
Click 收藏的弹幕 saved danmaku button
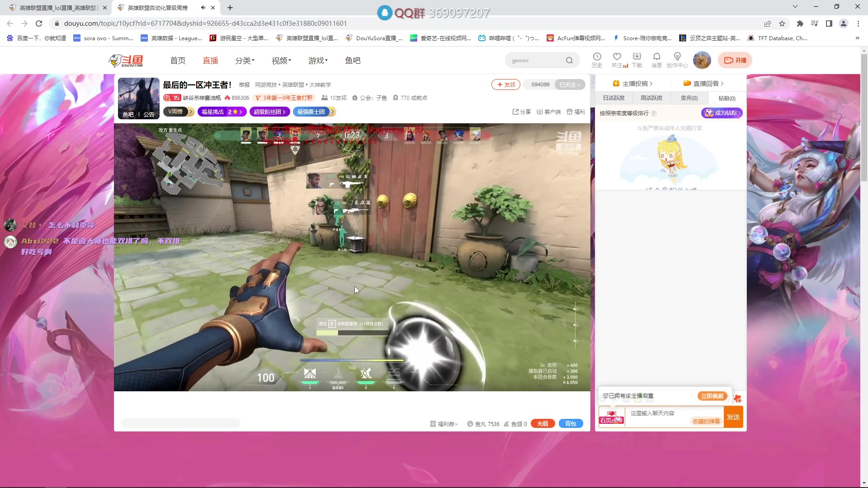click(706, 422)
